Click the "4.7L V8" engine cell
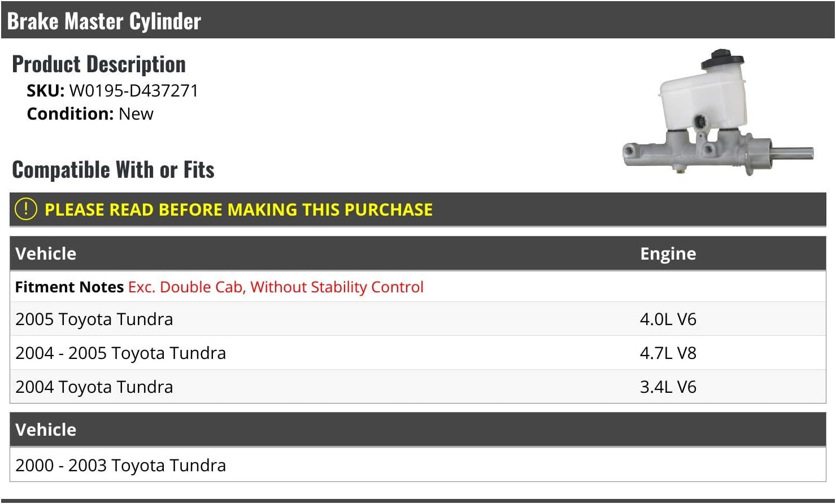 click(668, 353)
